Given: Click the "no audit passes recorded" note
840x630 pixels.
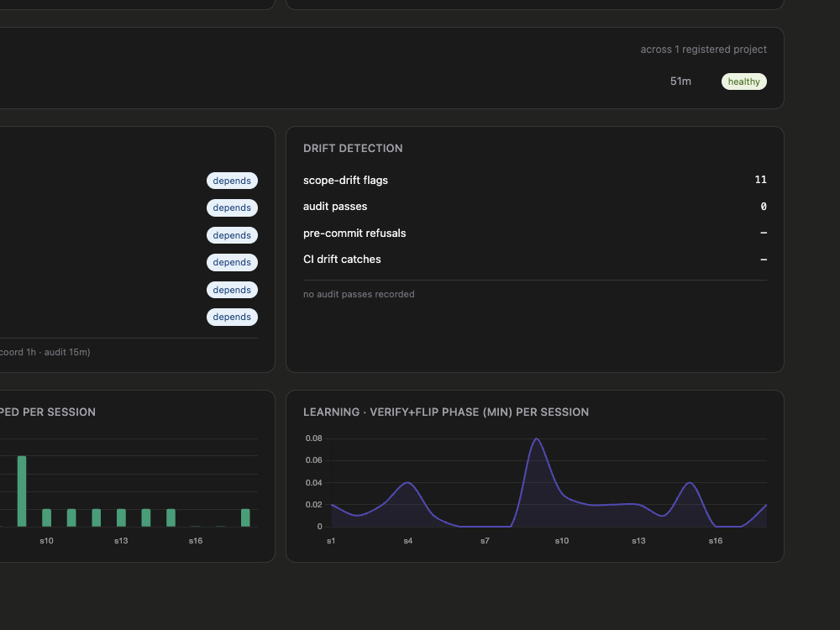Looking at the screenshot, I should [359, 294].
